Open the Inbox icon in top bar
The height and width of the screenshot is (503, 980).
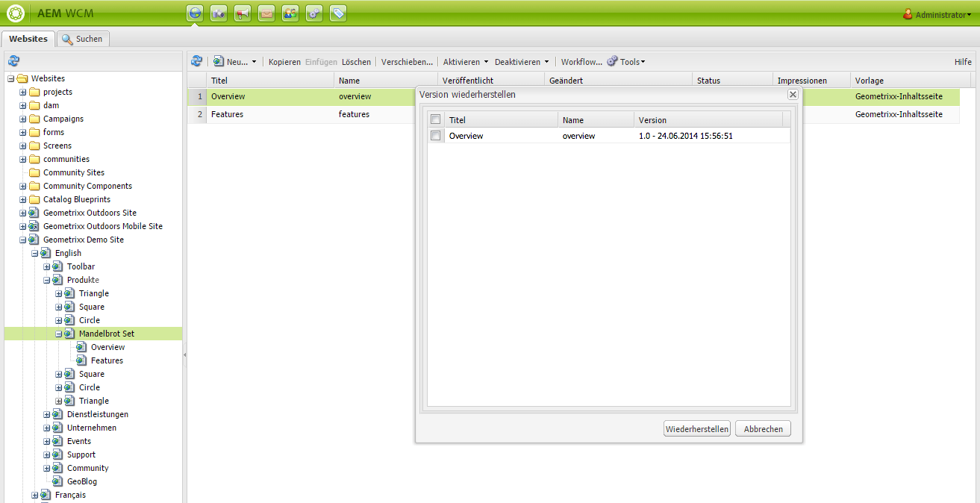[x=266, y=13]
